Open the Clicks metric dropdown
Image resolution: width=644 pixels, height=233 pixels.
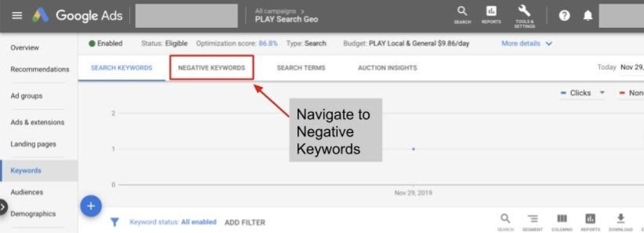583,93
